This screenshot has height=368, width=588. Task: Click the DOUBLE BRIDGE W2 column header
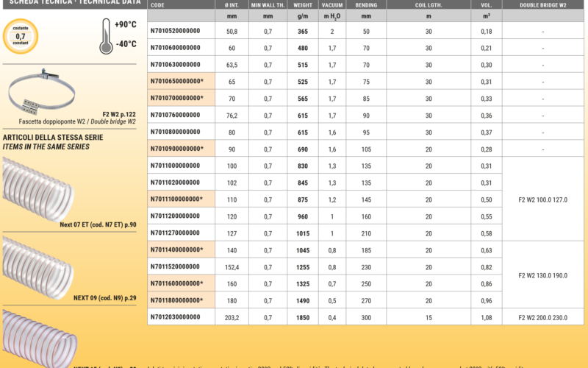[542, 4]
